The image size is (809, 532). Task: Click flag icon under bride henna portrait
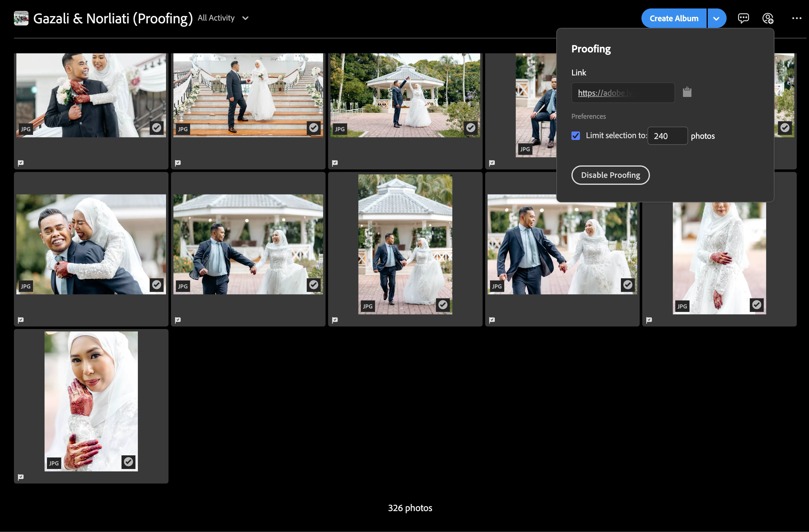coord(21,477)
